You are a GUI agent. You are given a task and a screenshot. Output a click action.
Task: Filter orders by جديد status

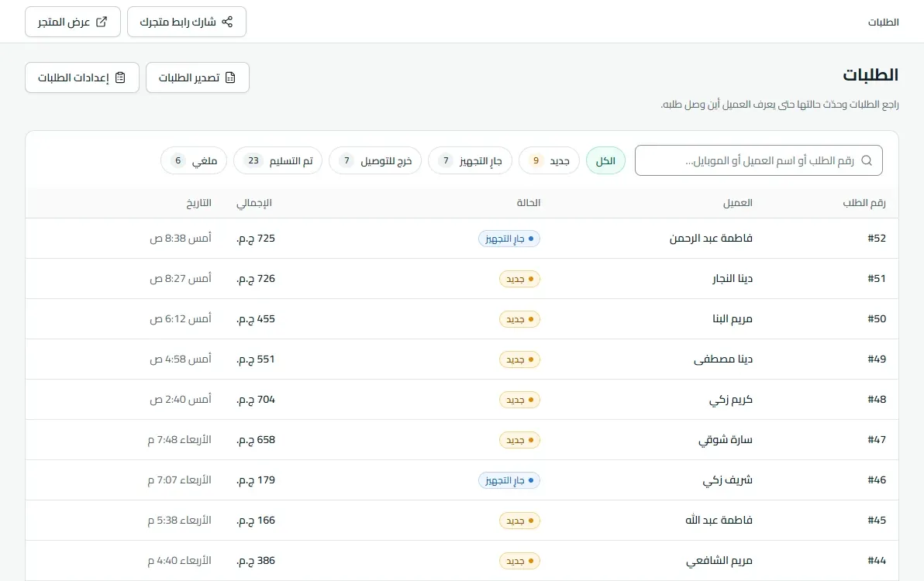point(549,160)
